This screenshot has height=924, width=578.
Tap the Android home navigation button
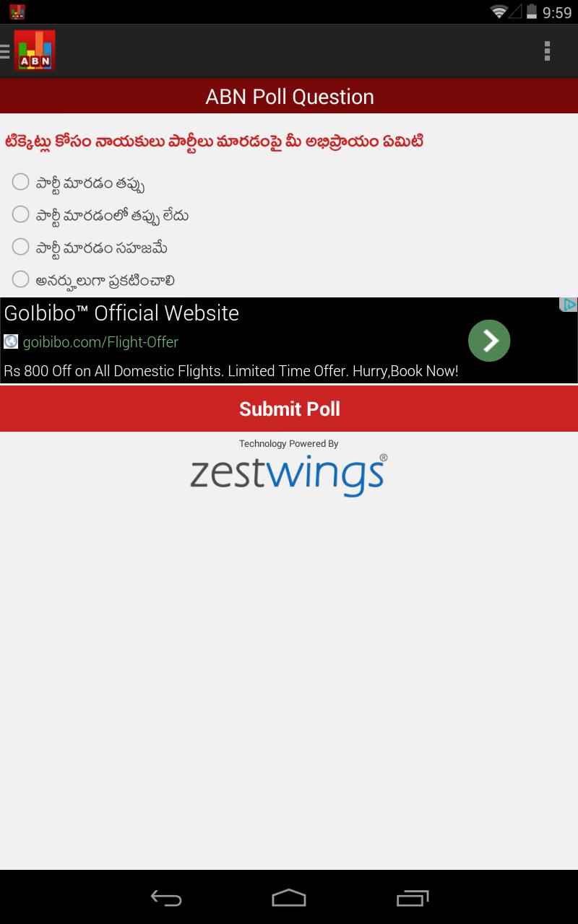pos(289,898)
